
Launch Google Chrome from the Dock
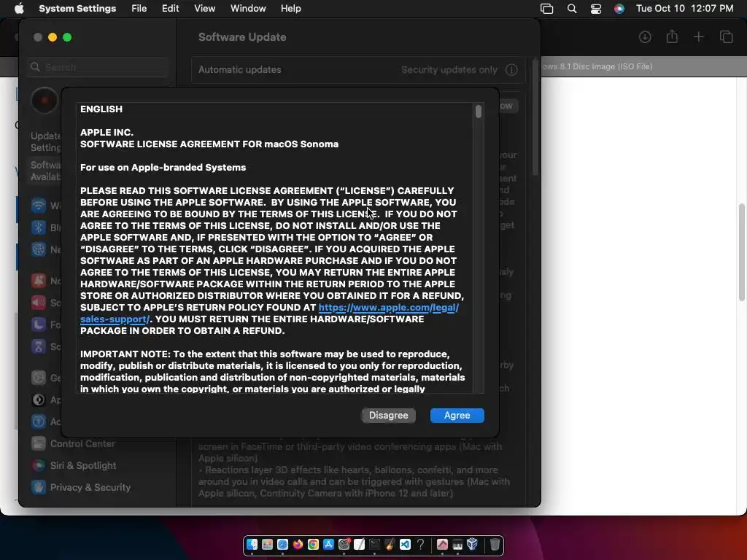tap(313, 544)
